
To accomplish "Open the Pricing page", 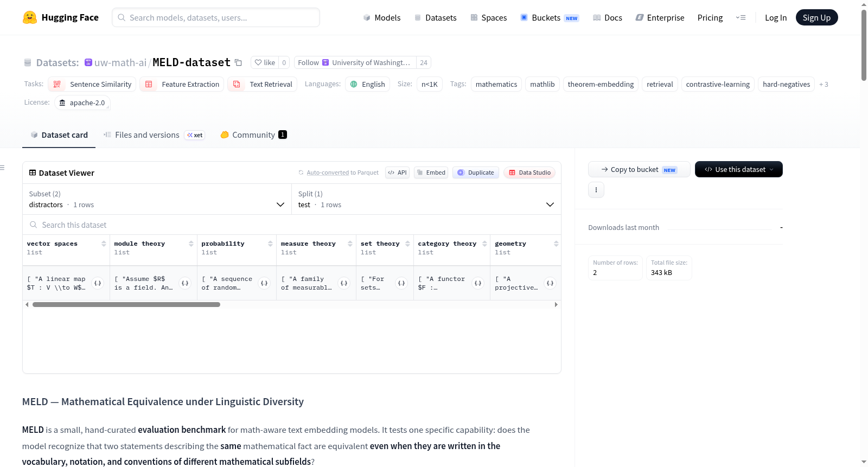I will coord(710,18).
